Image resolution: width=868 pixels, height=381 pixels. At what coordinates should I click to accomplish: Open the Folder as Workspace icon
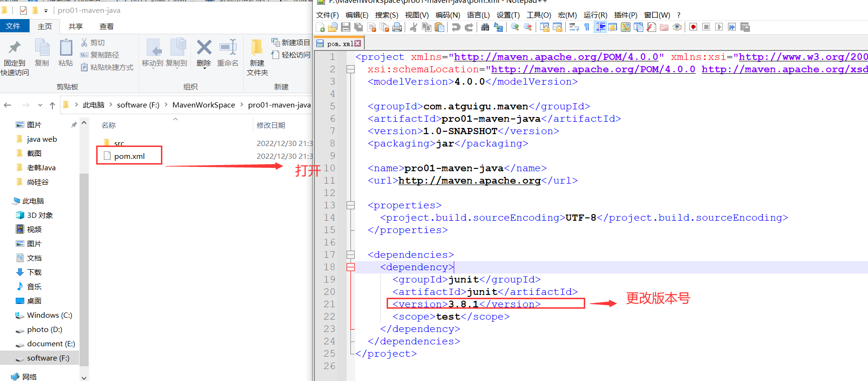[664, 27]
